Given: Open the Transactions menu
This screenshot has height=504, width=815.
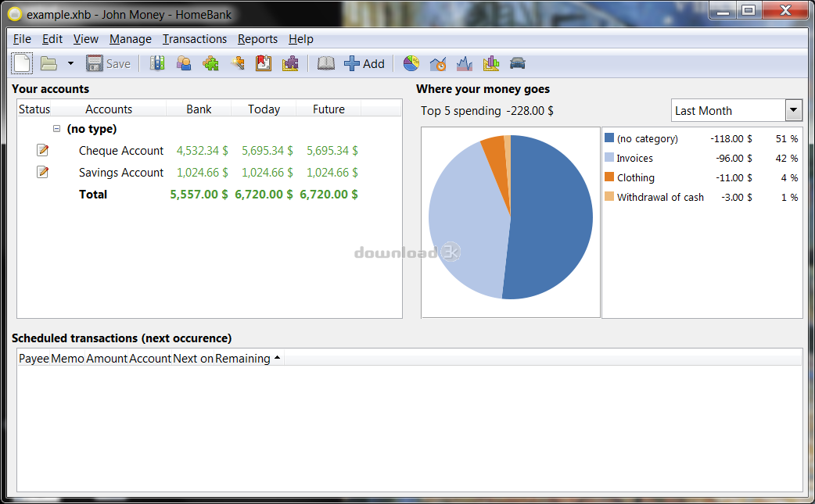Looking at the screenshot, I should 195,39.
